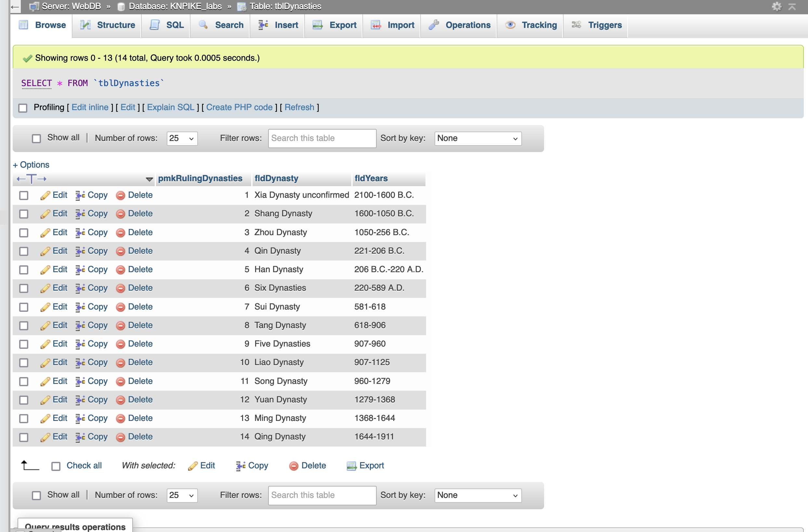Click the full texts toggle arrows icon
The image size is (808, 532).
(32, 179)
